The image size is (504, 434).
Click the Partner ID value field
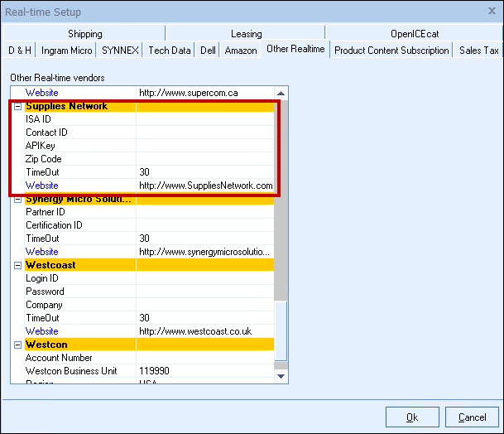[205, 212]
